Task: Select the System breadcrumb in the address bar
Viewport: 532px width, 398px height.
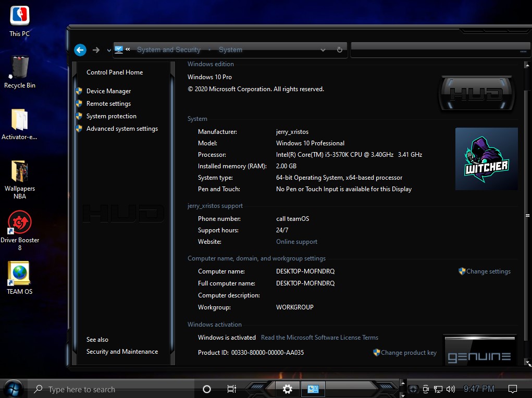Action: 230,49
